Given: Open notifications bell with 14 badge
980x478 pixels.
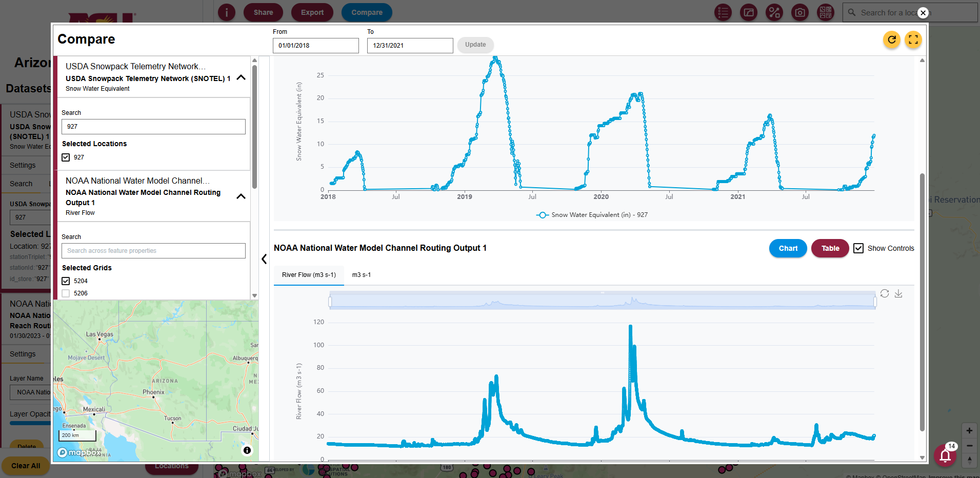Looking at the screenshot, I should pyautogui.click(x=945, y=455).
